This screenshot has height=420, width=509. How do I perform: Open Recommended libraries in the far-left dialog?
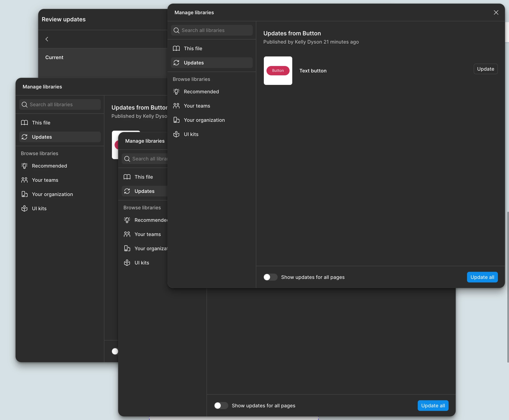49,166
